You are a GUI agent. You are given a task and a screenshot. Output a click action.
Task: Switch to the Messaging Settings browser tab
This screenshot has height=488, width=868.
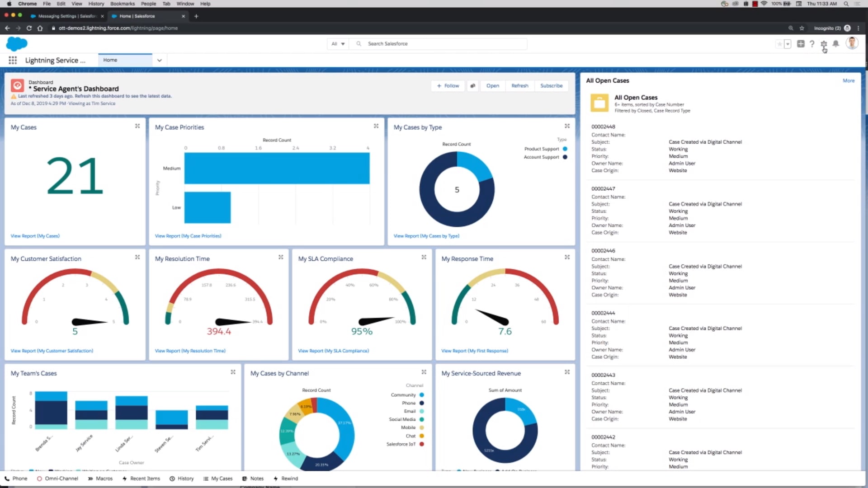click(x=66, y=16)
